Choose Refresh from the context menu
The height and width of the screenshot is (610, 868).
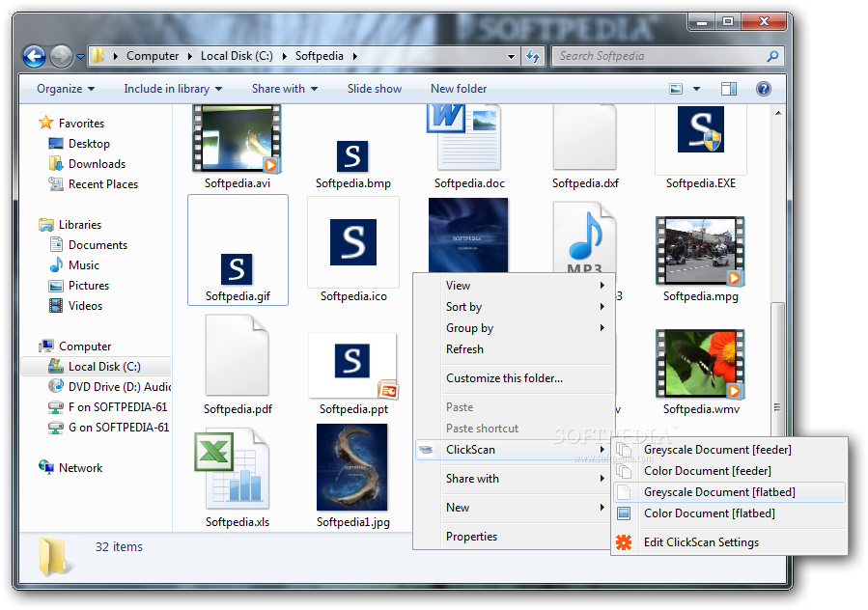click(x=515, y=349)
